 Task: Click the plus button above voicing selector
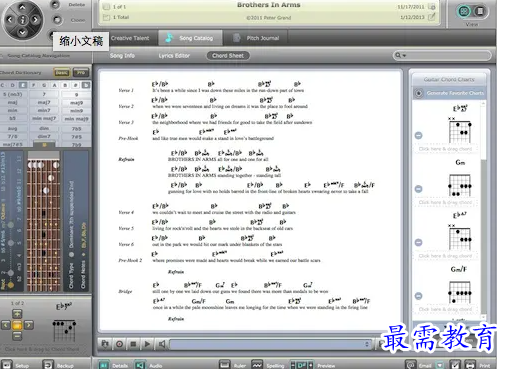coord(17,313)
